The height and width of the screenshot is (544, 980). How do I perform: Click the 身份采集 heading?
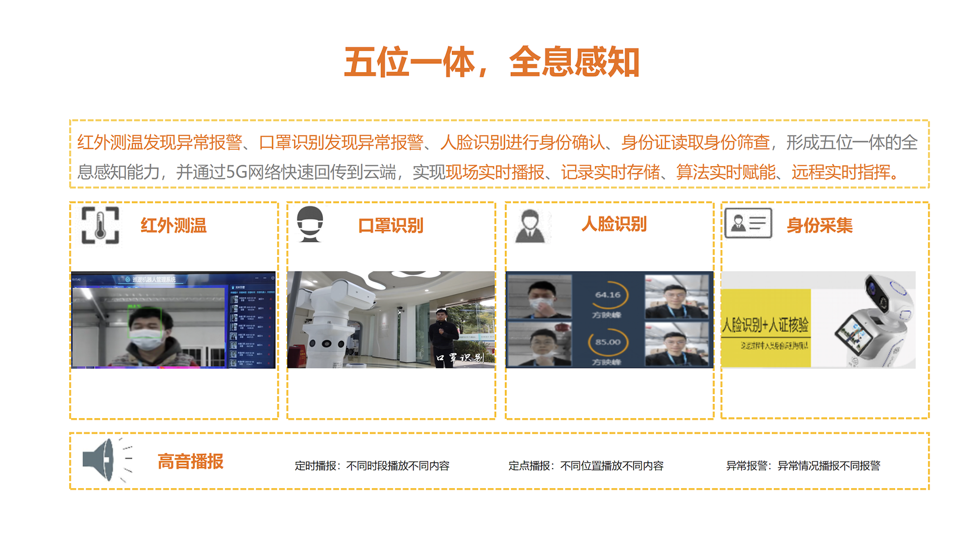click(819, 225)
